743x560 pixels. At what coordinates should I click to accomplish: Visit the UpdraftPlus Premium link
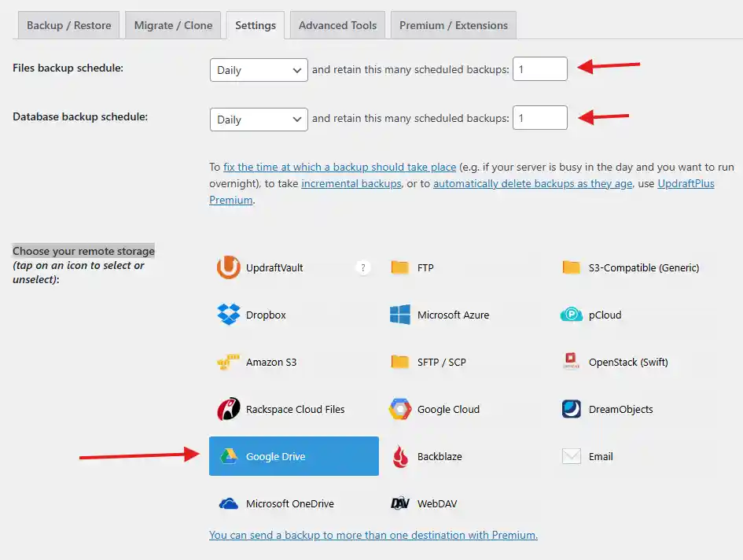click(686, 183)
